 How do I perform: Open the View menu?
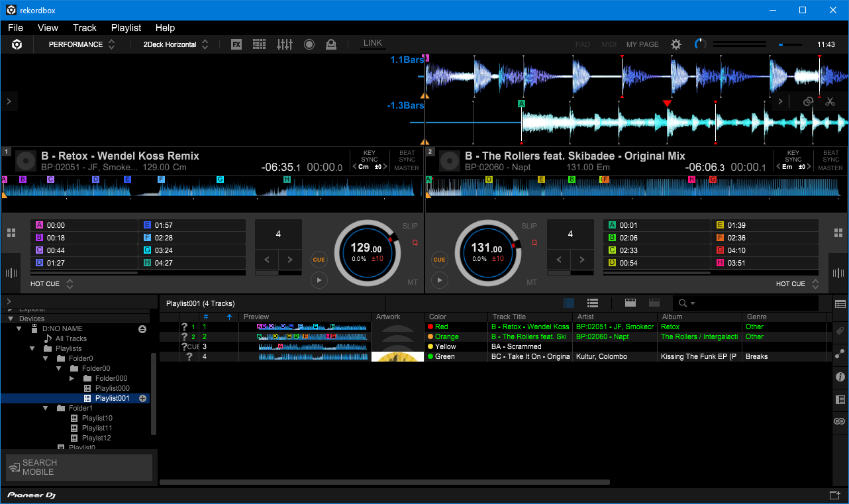tap(48, 28)
